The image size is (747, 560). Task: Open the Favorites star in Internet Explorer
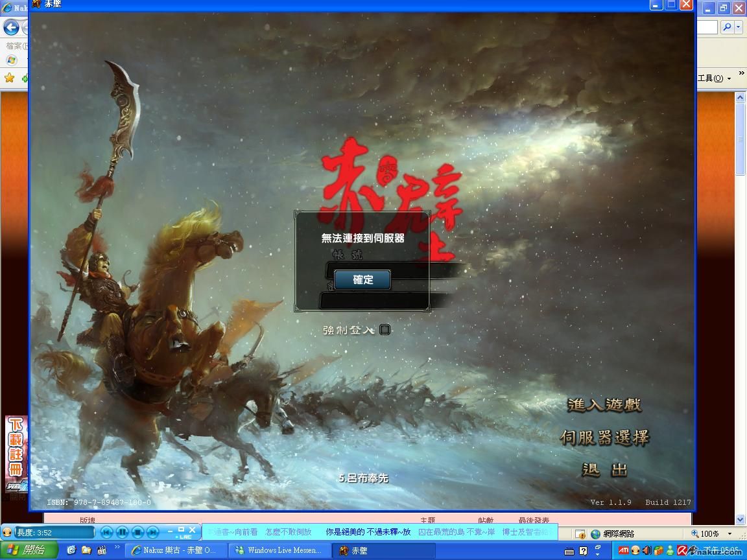point(9,78)
